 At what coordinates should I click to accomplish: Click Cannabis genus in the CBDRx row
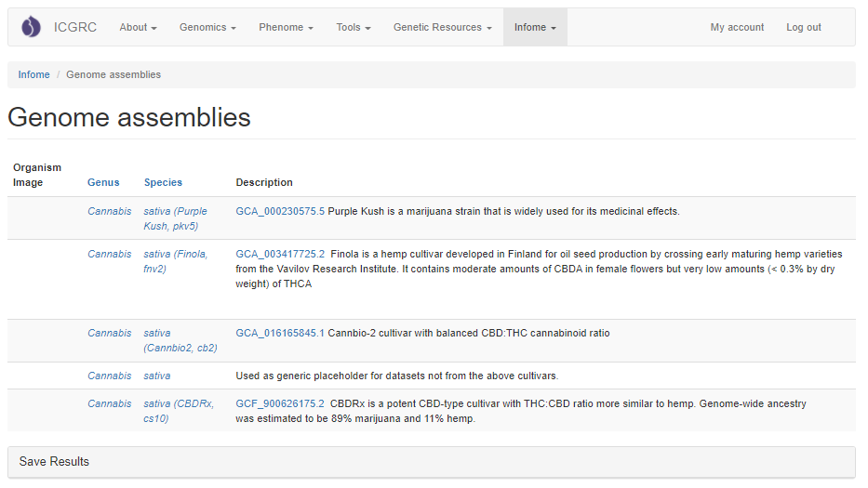[x=110, y=403]
